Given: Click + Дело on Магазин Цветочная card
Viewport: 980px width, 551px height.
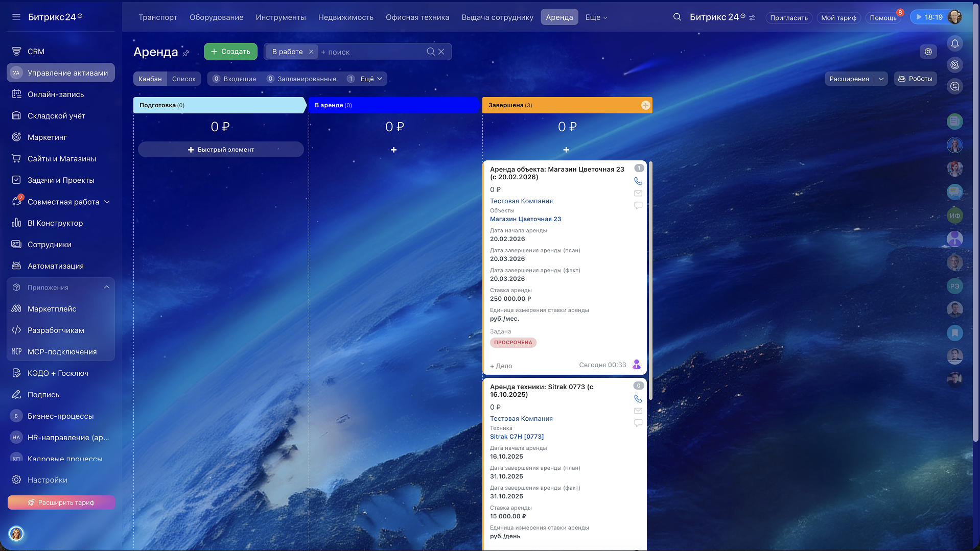Looking at the screenshot, I should pyautogui.click(x=501, y=366).
